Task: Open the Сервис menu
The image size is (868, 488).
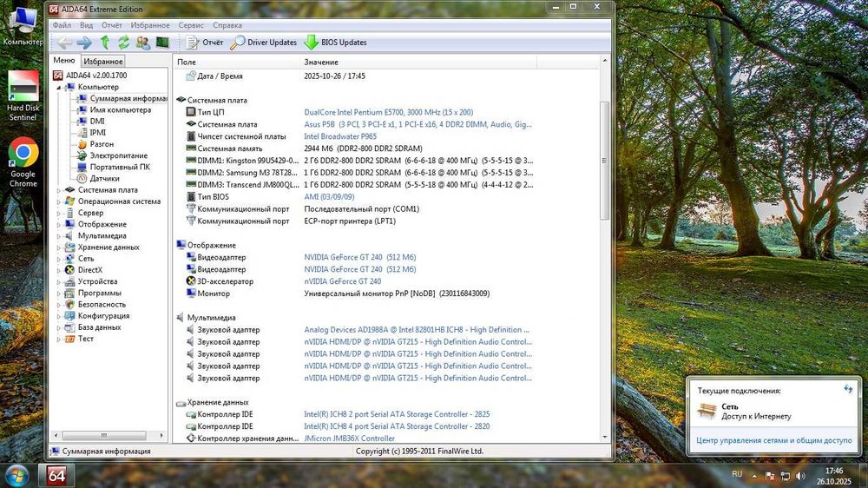Action: point(191,25)
